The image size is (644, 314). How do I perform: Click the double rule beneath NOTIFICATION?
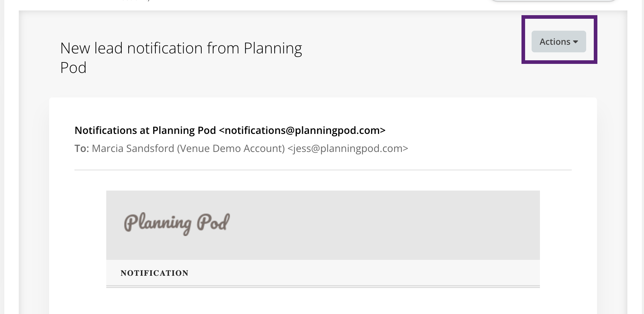coord(323,287)
